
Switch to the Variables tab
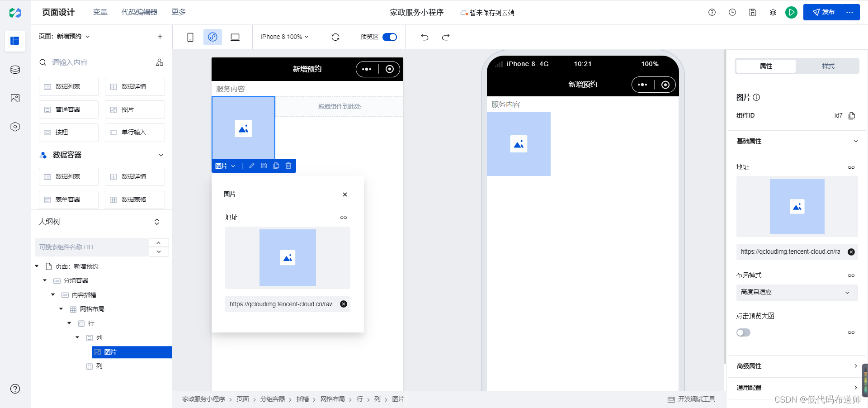click(100, 12)
